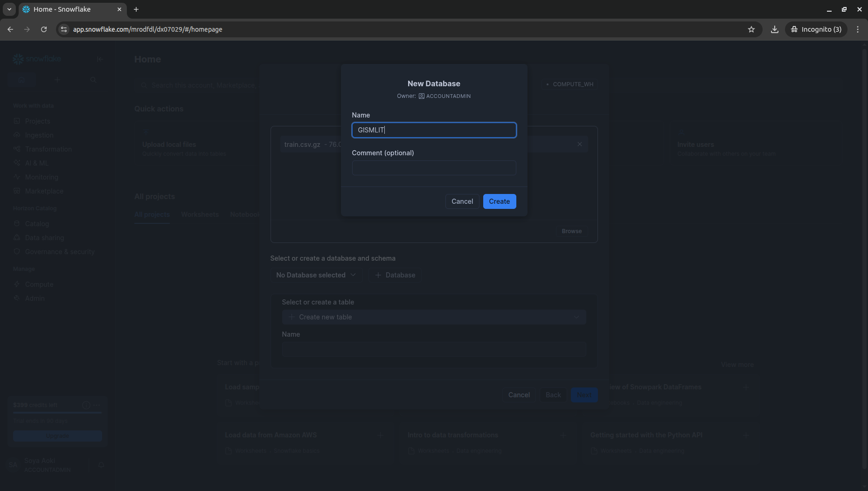Click plus icon on Getting started with Python API
868x491 pixels.
pyautogui.click(x=746, y=435)
